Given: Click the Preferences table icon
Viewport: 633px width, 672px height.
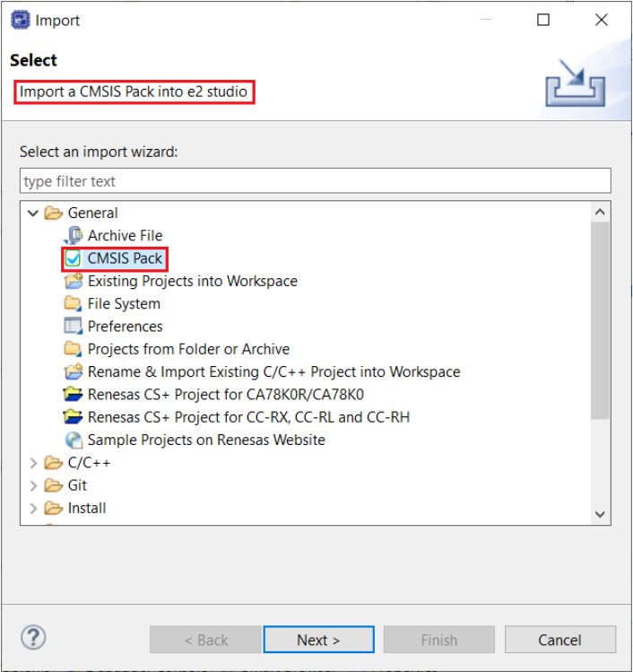Looking at the screenshot, I should (73, 327).
